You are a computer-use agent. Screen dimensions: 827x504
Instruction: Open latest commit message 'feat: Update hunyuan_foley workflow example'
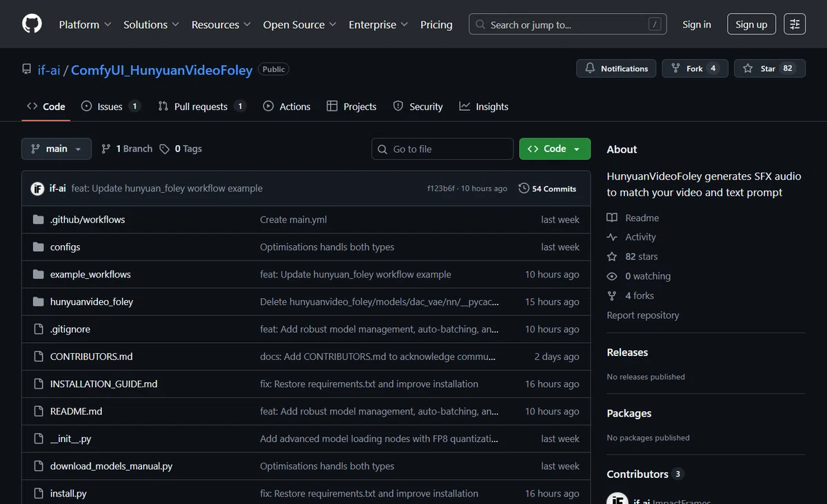(167, 189)
